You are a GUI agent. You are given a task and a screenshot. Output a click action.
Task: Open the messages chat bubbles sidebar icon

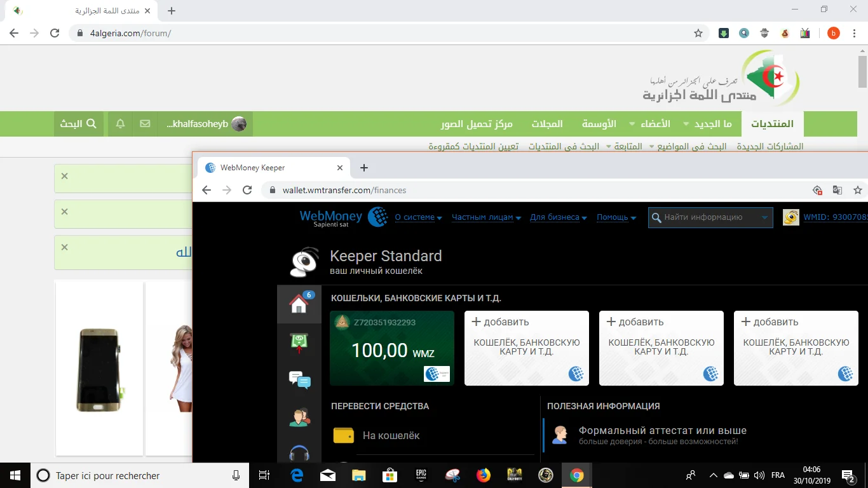[299, 379]
